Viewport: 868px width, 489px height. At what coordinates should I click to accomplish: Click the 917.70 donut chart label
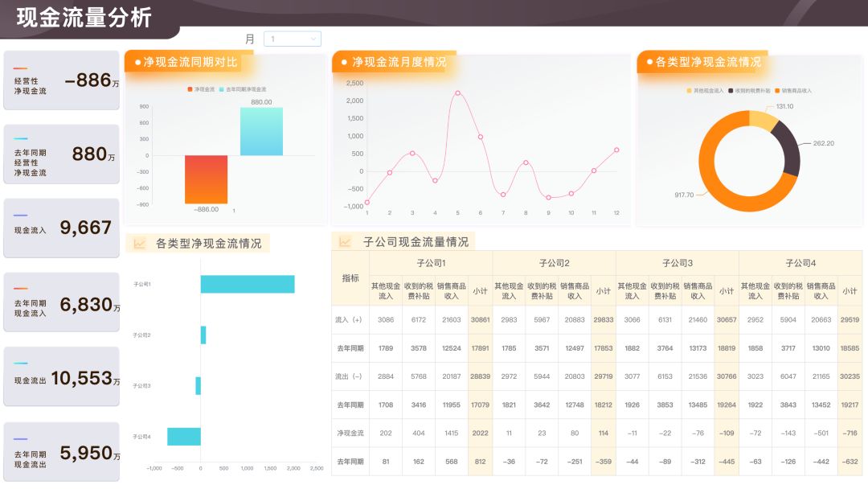pyautogui.click(x=684, y=195)
